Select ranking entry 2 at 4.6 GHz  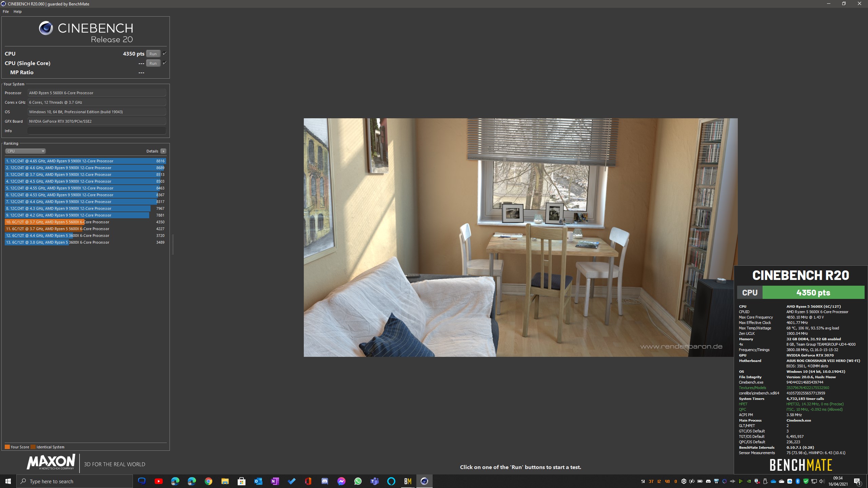click(85, 168)
